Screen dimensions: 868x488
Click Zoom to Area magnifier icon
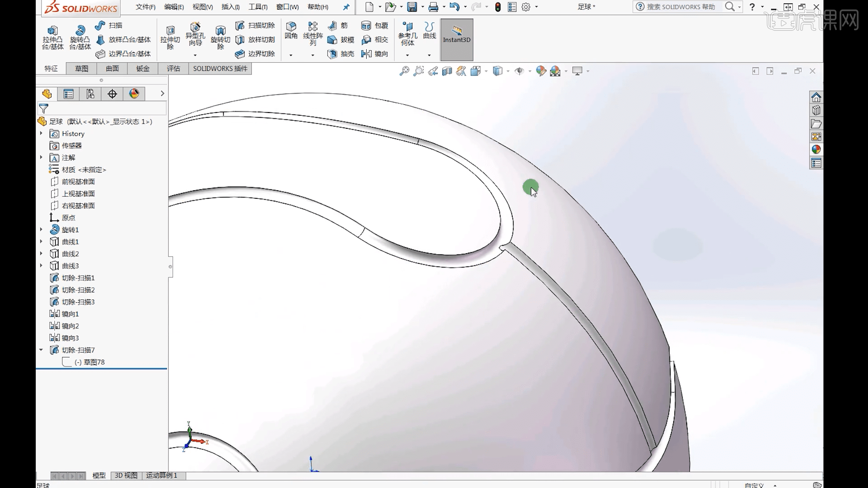(x=419, y=71)
